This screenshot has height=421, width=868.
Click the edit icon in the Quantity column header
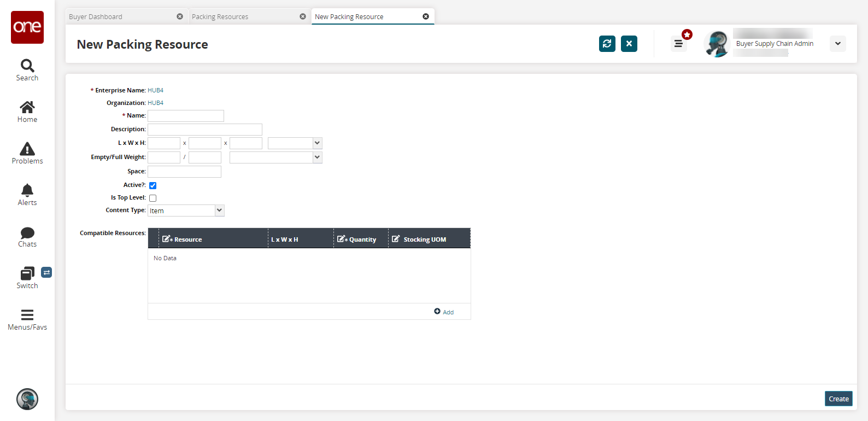point(342,239)
